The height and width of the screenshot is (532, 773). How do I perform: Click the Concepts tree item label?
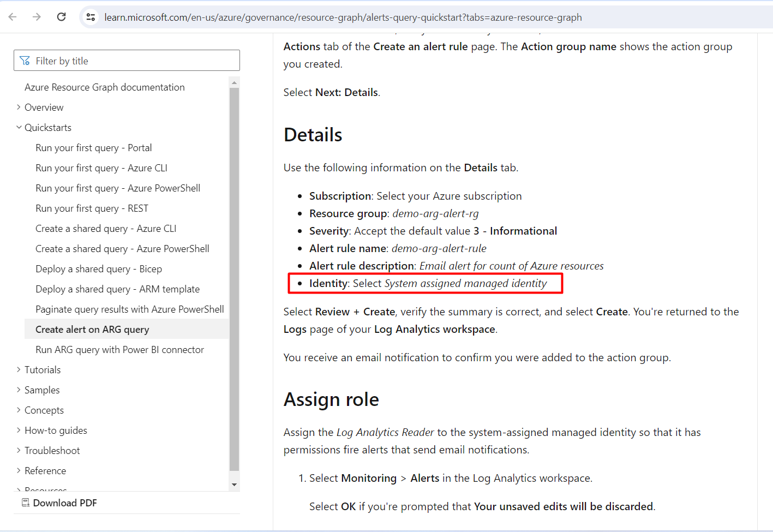pyautogui.click(x=44, y=410)
